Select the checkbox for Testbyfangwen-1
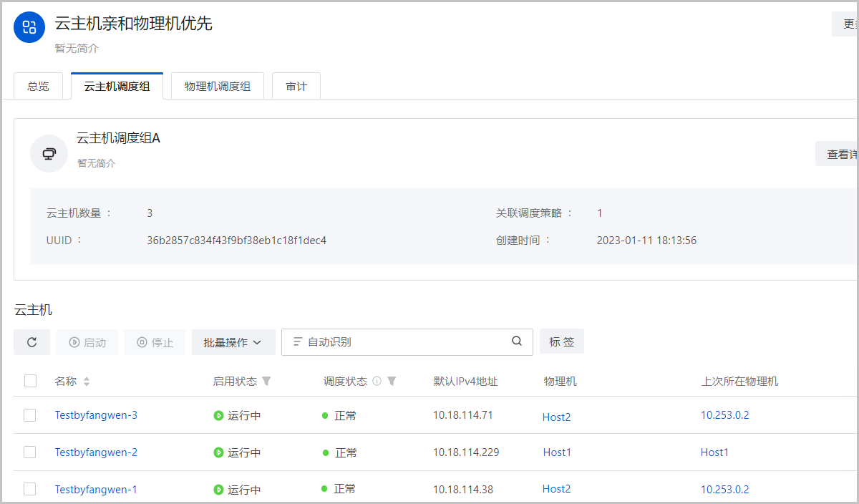Image resolution: width=859 pixels, height=504 pixels. tap(30, 489)
